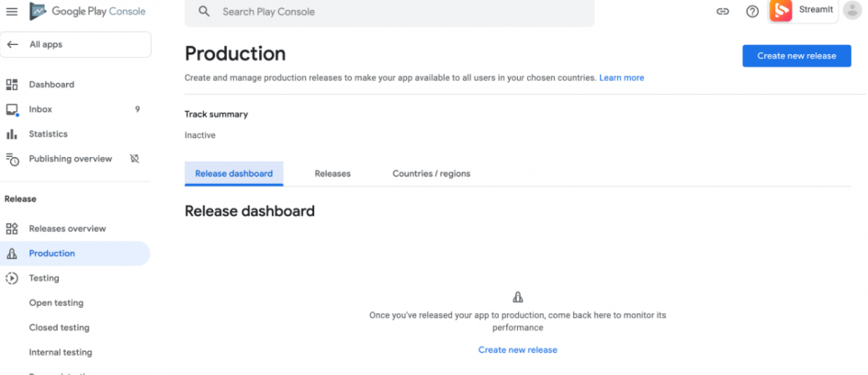
Task: Click the Dashboard sidebar icon
Action: [12, 85]
